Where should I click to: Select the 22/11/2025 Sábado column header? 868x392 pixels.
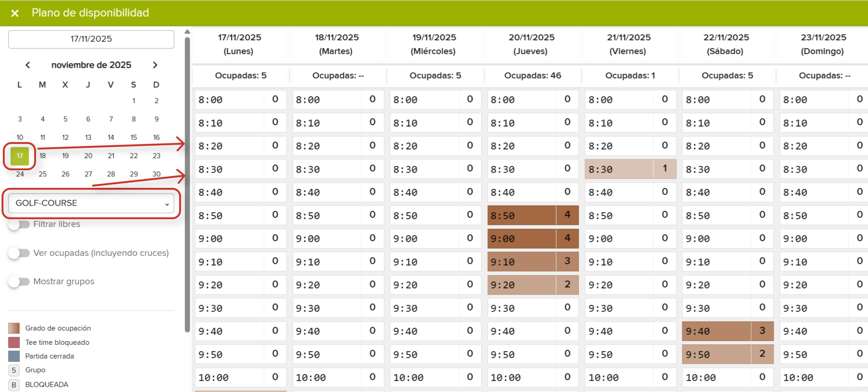pyautogui.click(x=727, y=44)
